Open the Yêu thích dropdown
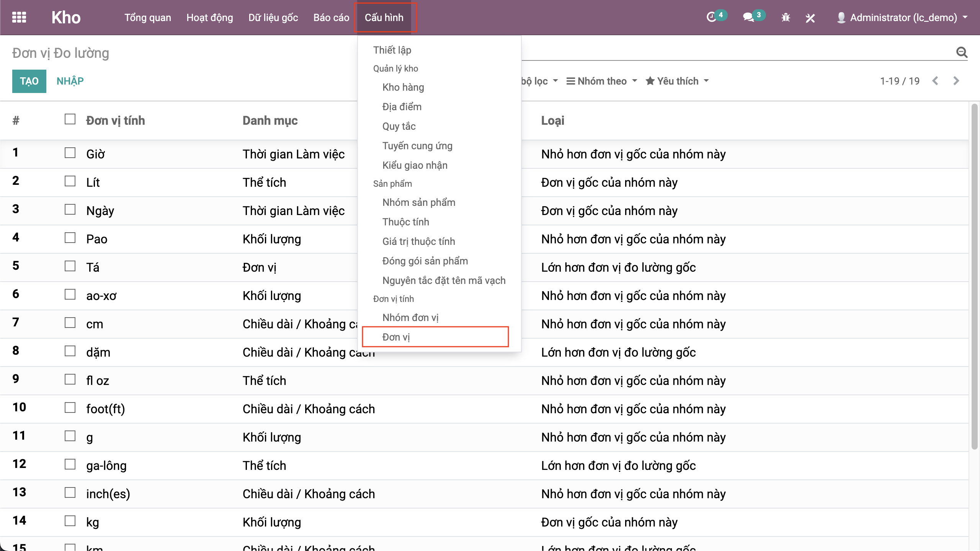980x551 pixels. 677,81
